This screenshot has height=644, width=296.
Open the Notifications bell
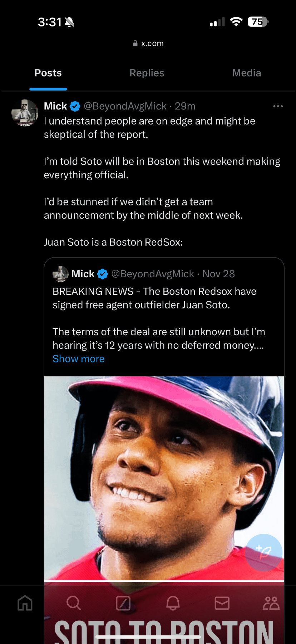(x=173, y=603)
